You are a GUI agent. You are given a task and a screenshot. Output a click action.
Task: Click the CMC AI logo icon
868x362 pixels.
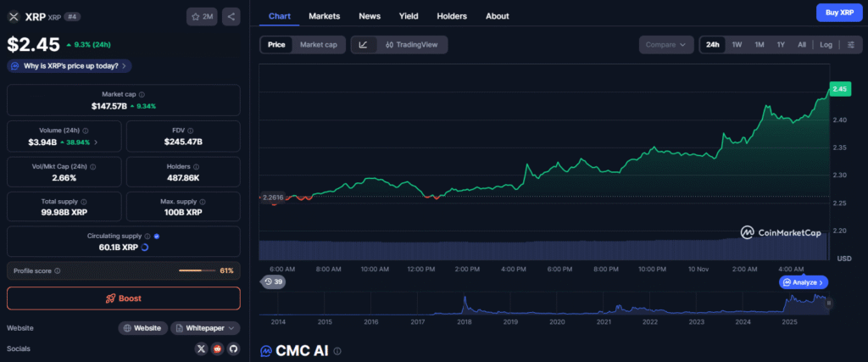point(266,351)
